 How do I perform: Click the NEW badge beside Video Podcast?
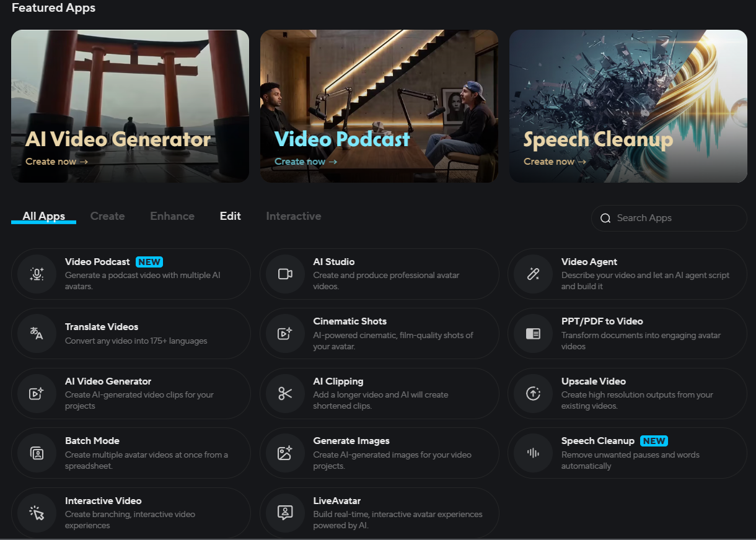[x=149, y=262]
